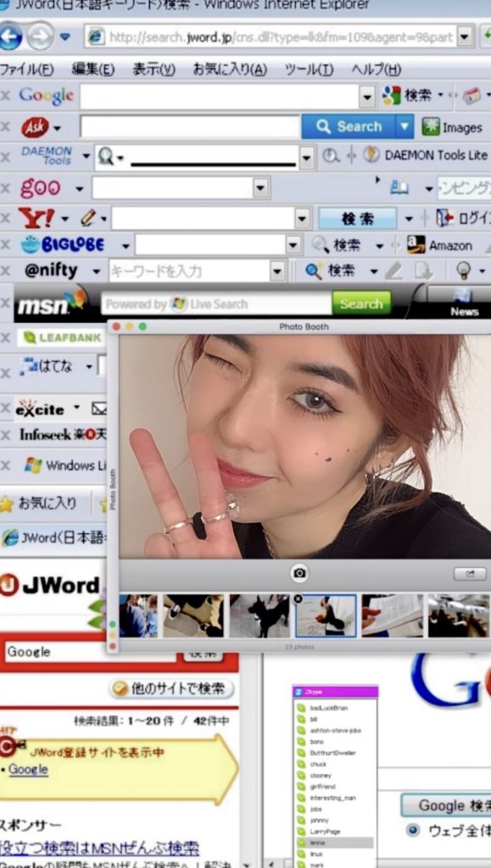Screen dimensions: 491x868
Task: Click the 他のサイトで検索 button
Action: click(172, 688)
